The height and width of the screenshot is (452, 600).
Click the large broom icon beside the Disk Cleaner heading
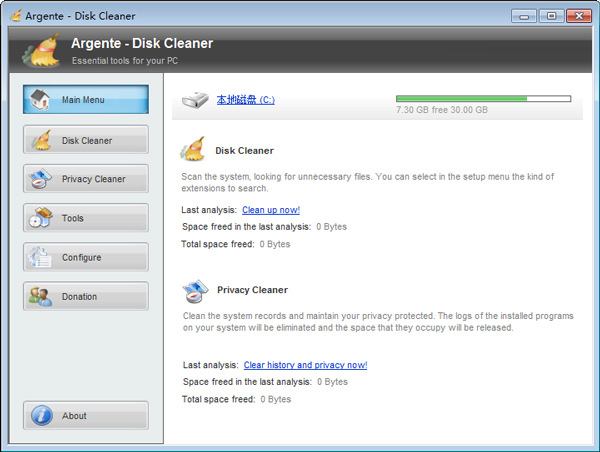coord(193,149)
